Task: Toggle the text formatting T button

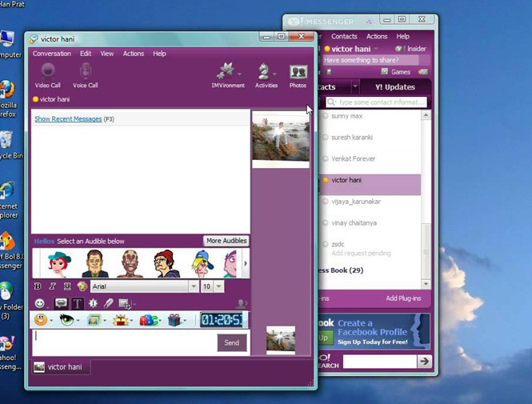Action: 78,303
